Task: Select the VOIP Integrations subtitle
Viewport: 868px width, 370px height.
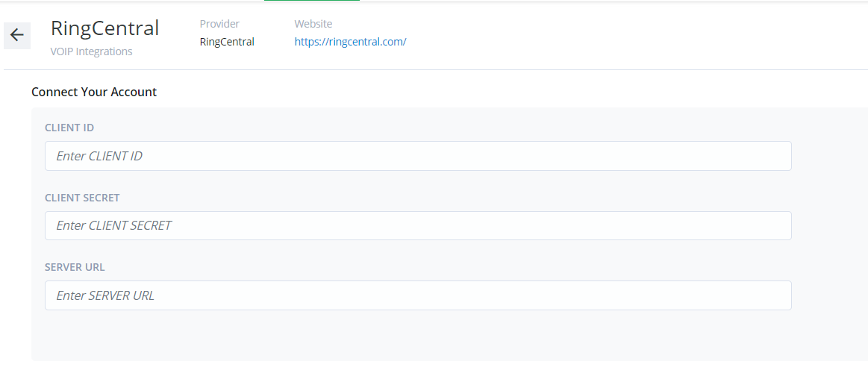Action: click(x=91, y=51)
